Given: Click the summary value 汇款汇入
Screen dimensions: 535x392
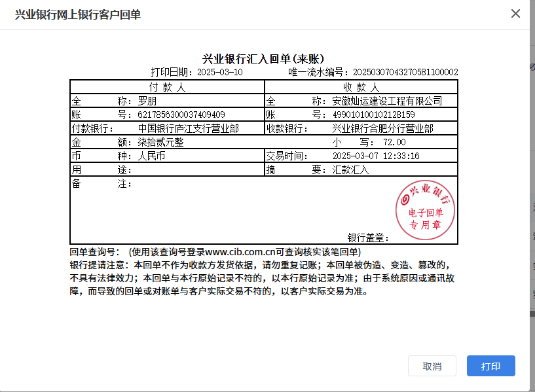Looking at the screenshot, I should pyautogui.click(x=351, y=170).
